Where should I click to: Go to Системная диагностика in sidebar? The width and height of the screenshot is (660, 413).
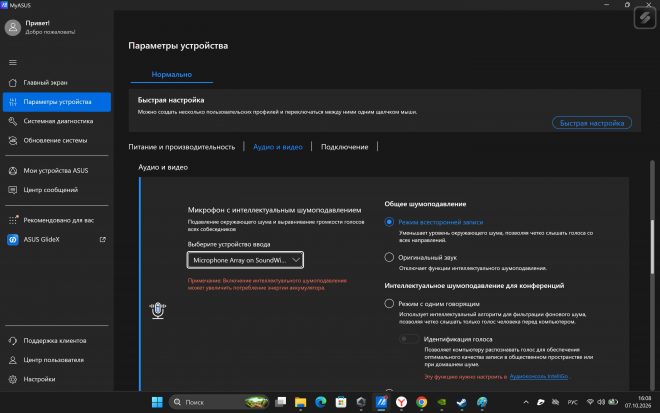pos(57,121)
